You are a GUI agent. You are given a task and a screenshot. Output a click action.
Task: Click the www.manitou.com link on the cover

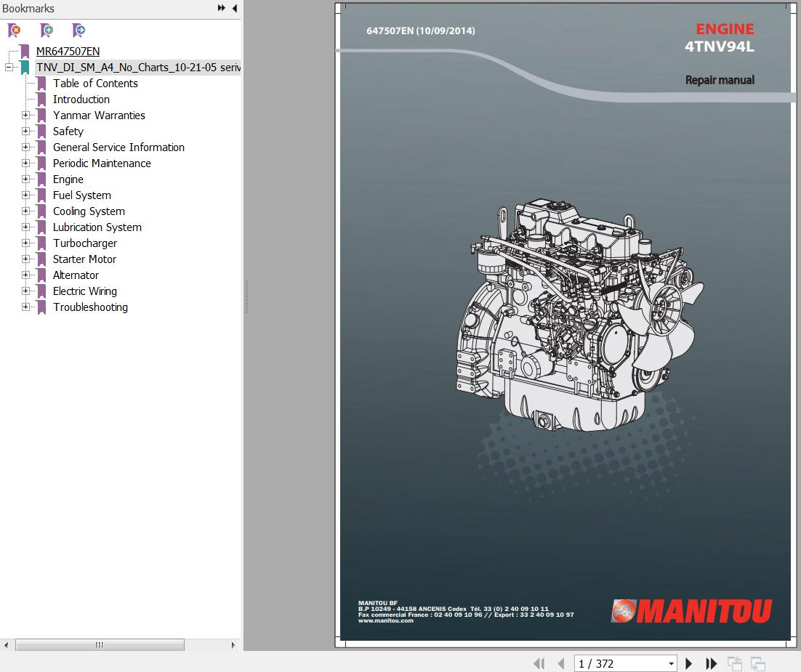386,621
